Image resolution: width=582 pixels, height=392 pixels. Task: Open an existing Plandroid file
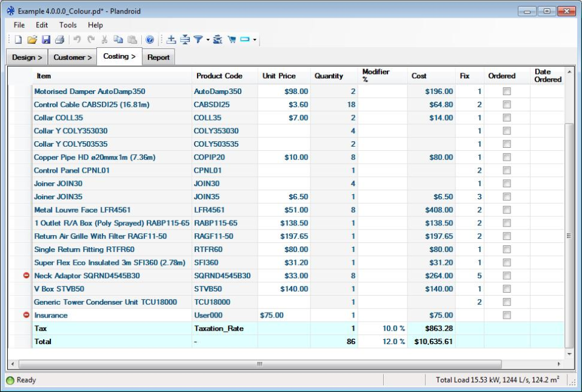pos(33,39)
